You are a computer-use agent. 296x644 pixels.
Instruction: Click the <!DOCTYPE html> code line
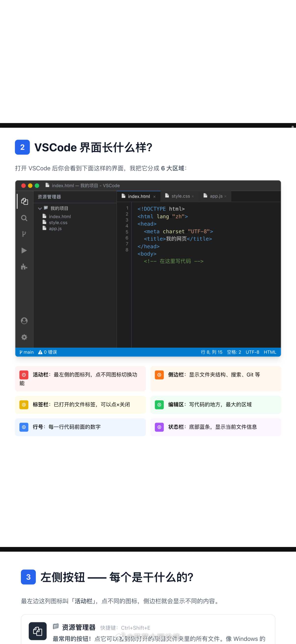pyautogui.click(x=161, y=209)
